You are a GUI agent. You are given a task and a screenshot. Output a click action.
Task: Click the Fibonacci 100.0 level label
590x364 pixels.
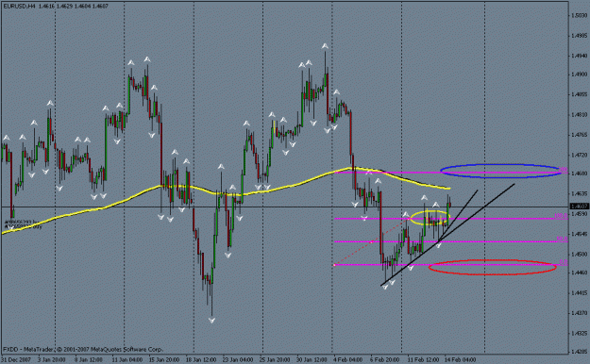coord(561,216)
